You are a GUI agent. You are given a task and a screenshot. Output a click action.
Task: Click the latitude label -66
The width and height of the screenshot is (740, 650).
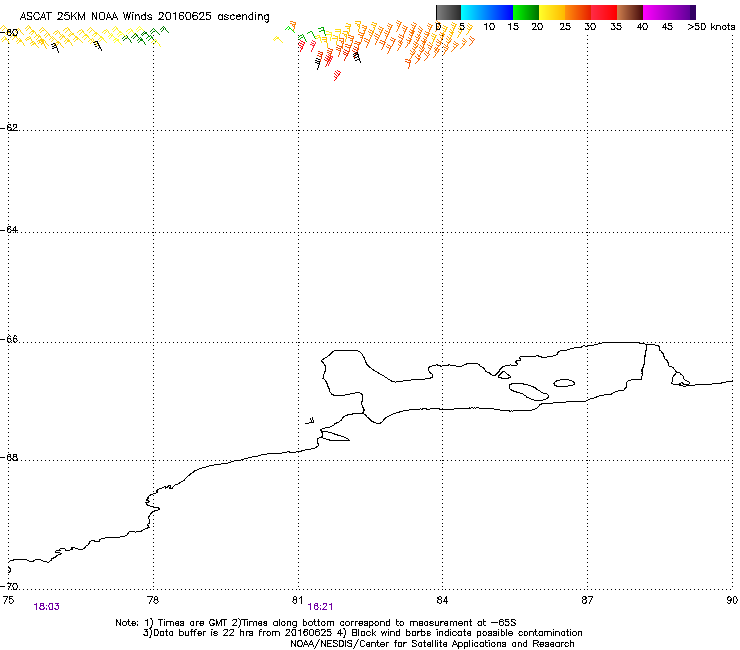click(9, 340)
